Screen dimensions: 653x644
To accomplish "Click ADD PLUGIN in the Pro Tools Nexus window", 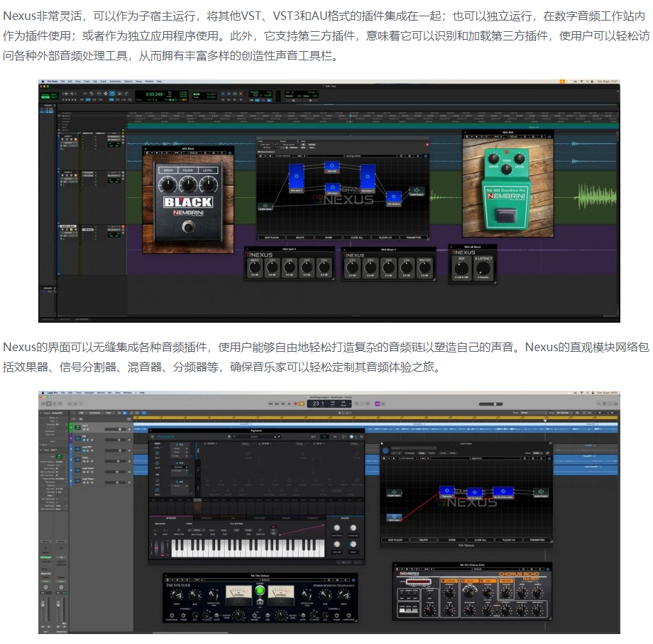I will [x=272, y=238].
